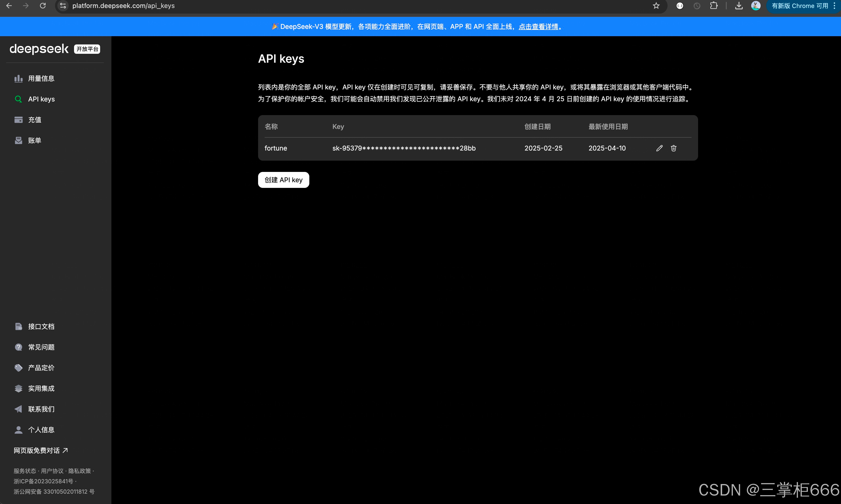The width and height of the screenshot is (841, 504).
Task: Reload the page
Action: [x=43, y=6]
